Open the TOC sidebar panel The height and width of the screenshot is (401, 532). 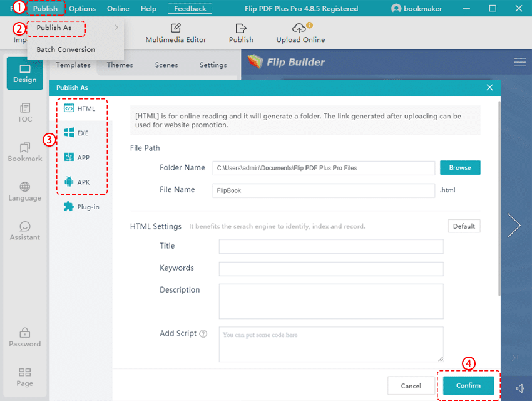(x=25, y=113)
